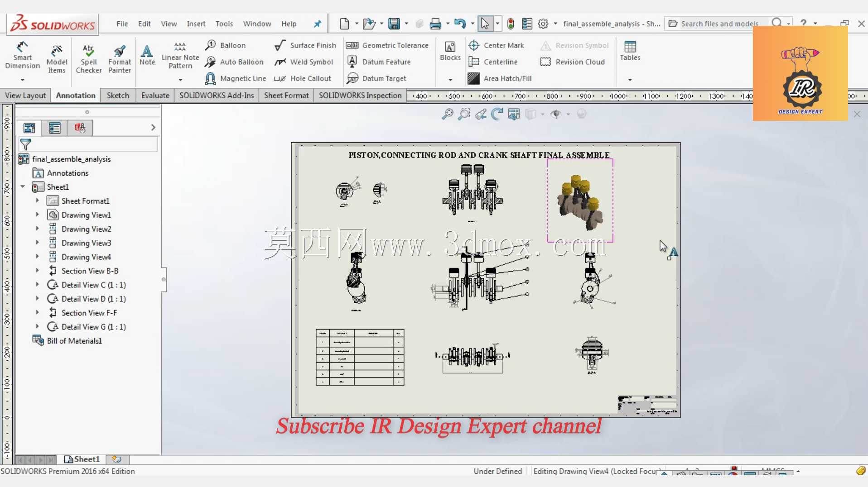Image resolution: width=868 pixels, height=487 pixels.
Task: Apply Auto Balloon to view
Action: (234, 62)
